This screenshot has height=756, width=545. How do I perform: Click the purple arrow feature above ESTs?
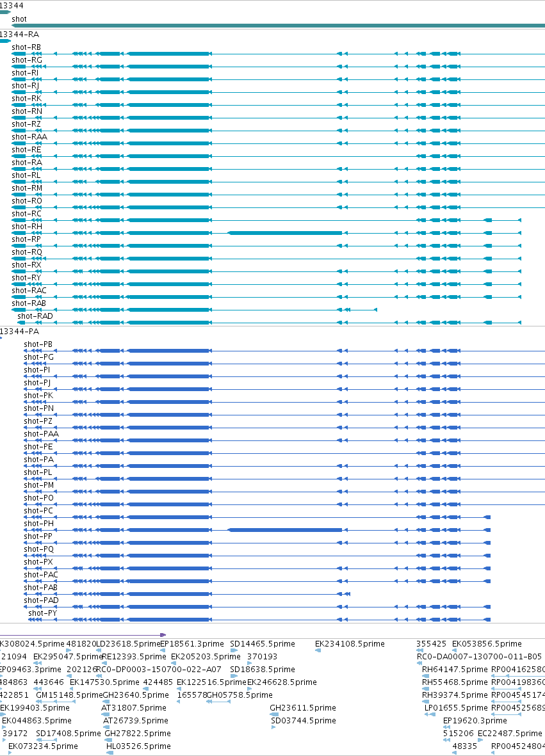pyautogui.click(x=83, y=635)
